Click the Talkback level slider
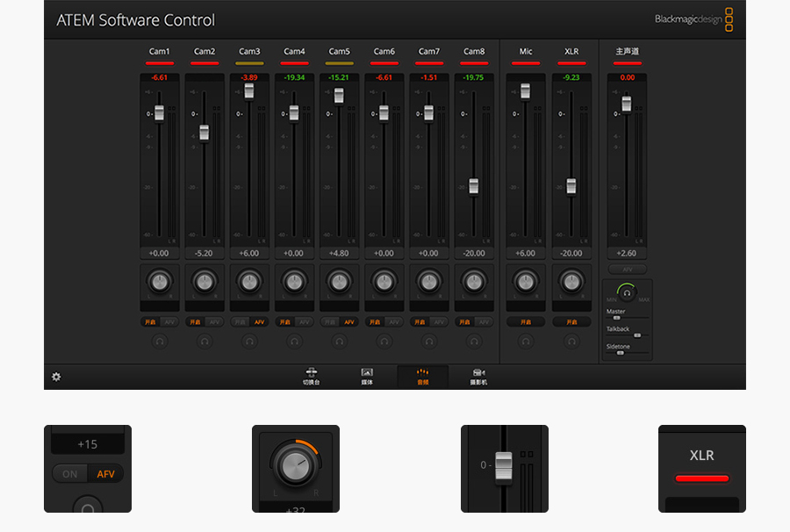The image size is (790, 532). 628,335
